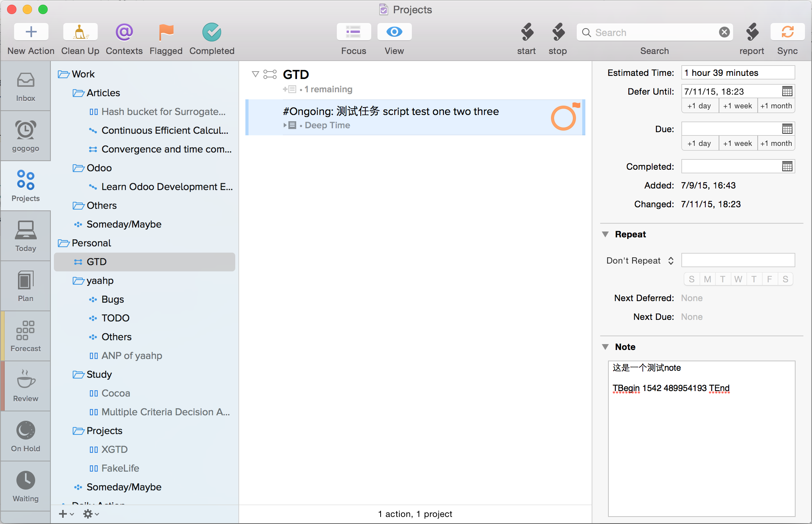Click the +1 month Due button
Viewport: 812px width, 524px height.
pos(776,143)
